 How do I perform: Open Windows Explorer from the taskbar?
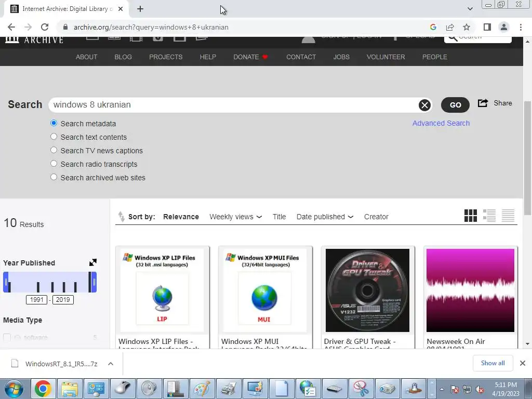(70, 389)
